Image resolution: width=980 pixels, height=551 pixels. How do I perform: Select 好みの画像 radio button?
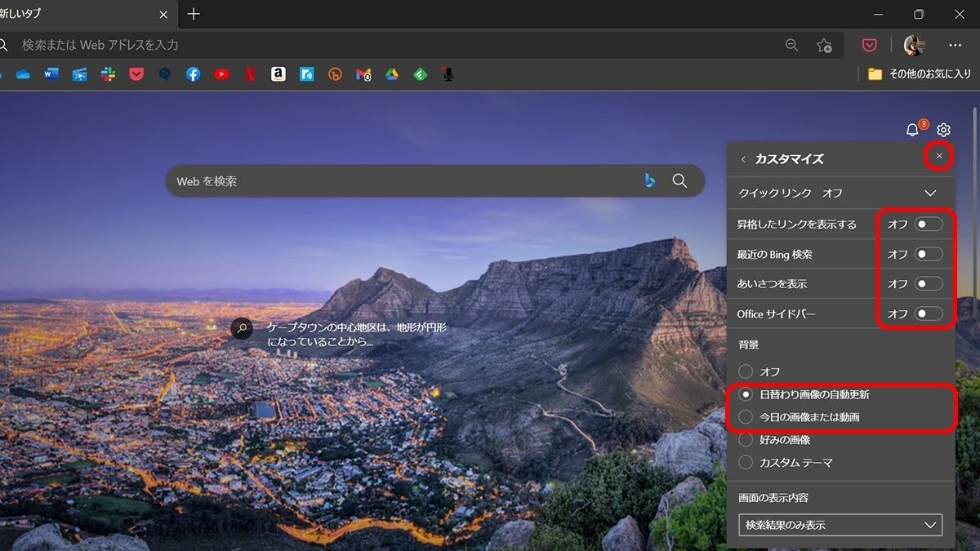[x=746, y=440]
